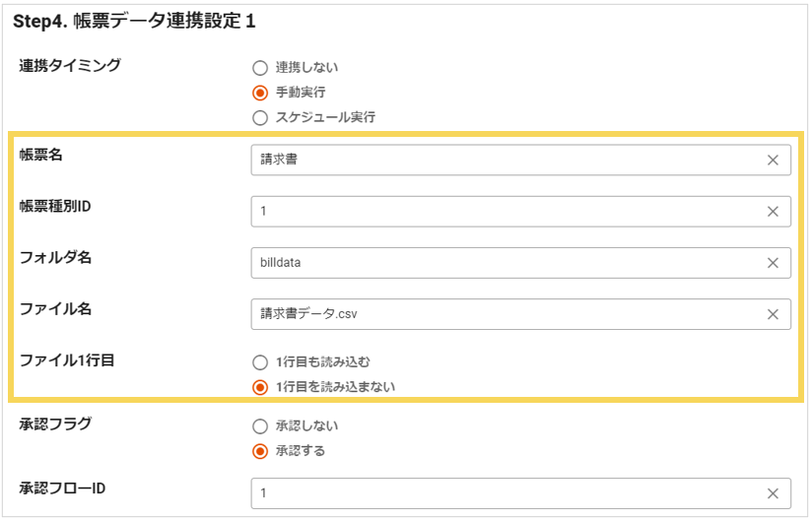
Task: Select the 手動実行 radio option
Action: [x=260, y=93]
